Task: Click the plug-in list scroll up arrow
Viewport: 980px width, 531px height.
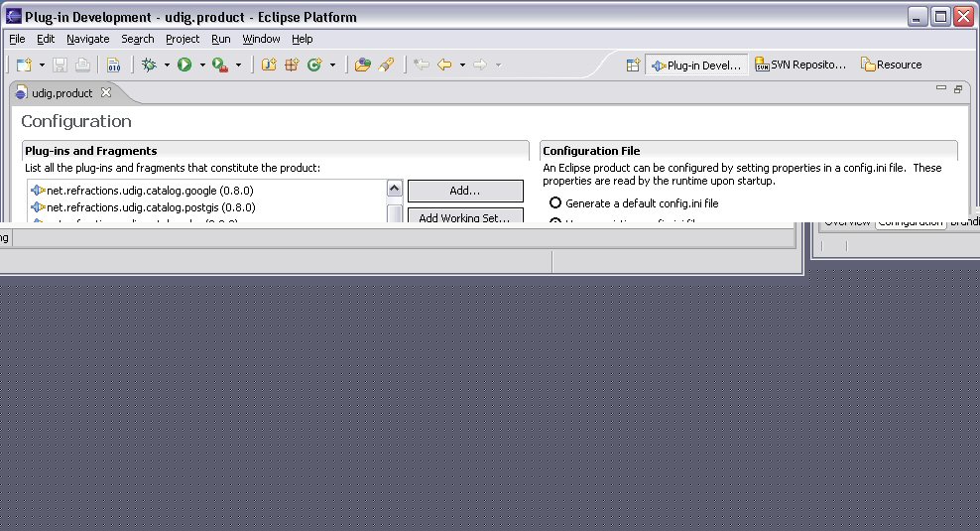Action: click(x=394, y=189)
